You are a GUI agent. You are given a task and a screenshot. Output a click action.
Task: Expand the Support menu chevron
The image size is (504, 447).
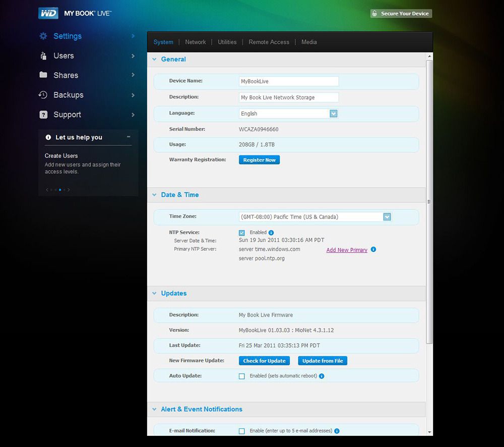(133, 115)
